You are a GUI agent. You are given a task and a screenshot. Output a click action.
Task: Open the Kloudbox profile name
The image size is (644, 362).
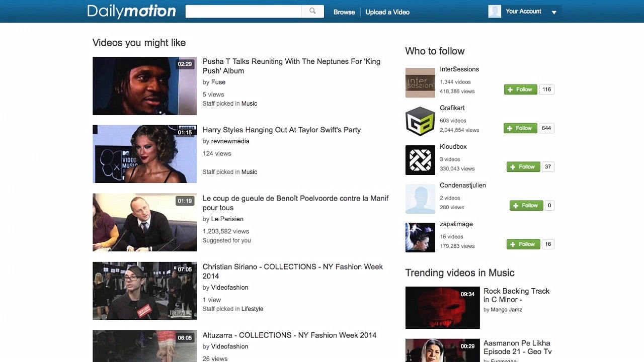(453, 147)
